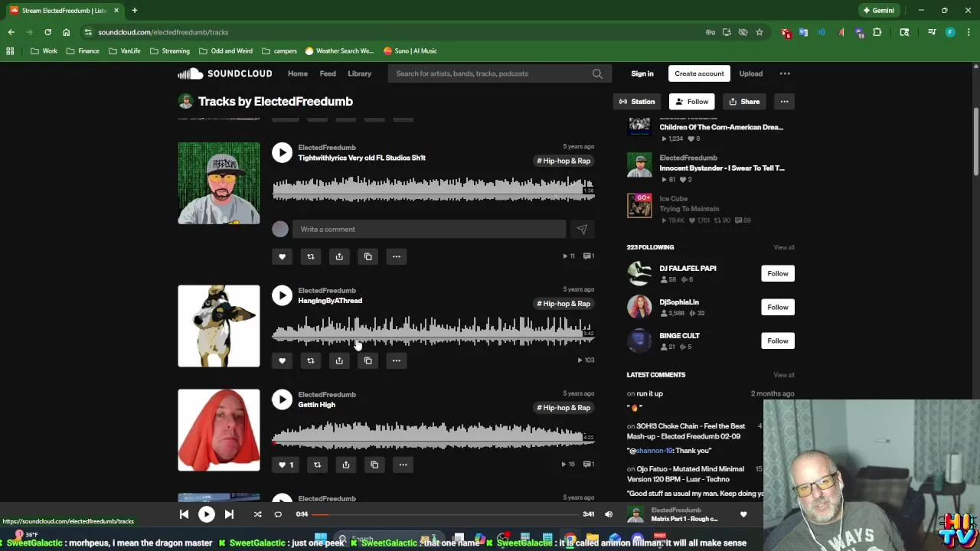
Task: Open more options for Gettin High track
Action: pos(403,465)
